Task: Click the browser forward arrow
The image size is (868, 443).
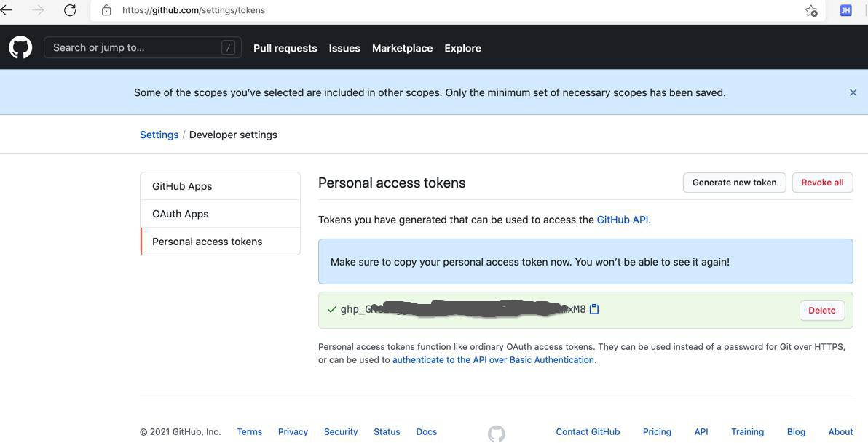Action: click(x=38, y=10)
